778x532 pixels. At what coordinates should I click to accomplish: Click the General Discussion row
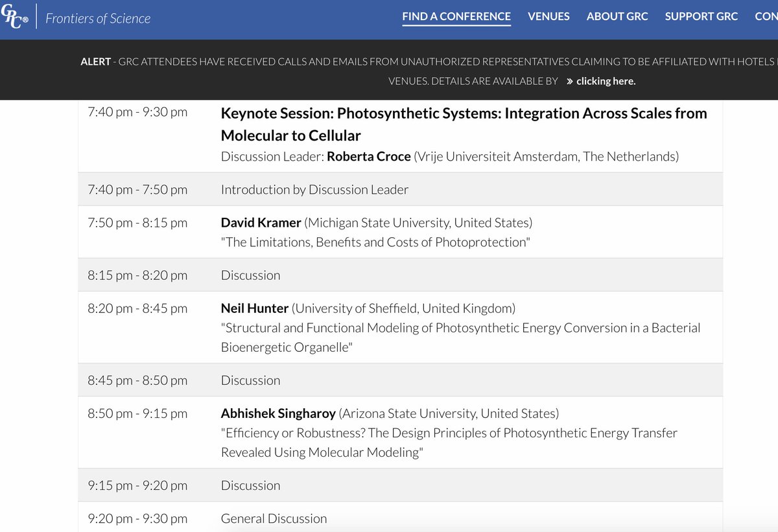[400, 517]
